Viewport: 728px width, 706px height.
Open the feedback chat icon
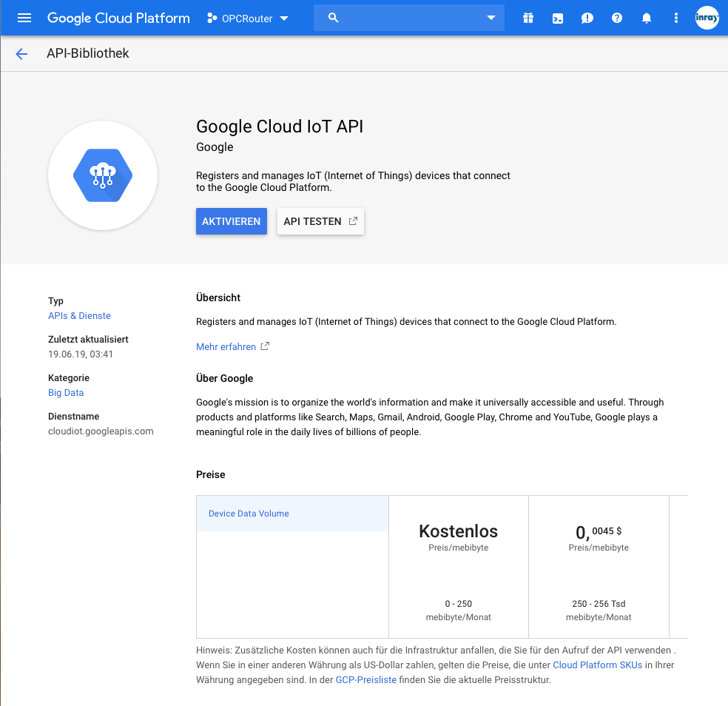click(x=587, y=18)
